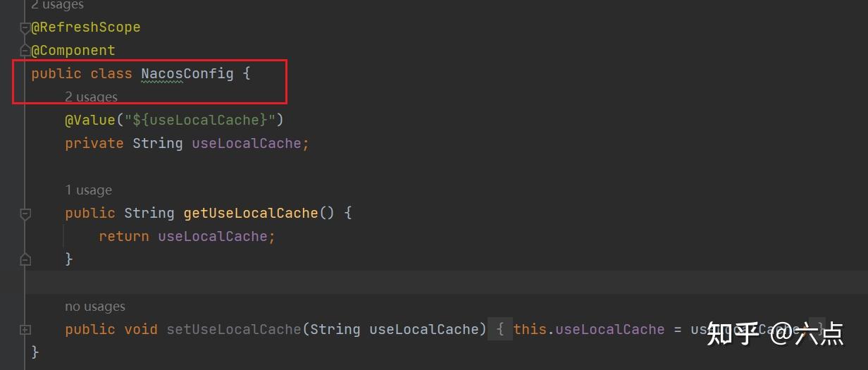This screenshot has height=370, width=868.
Task: Click the getUseLocalCache method name
Action: pos(251,213)
